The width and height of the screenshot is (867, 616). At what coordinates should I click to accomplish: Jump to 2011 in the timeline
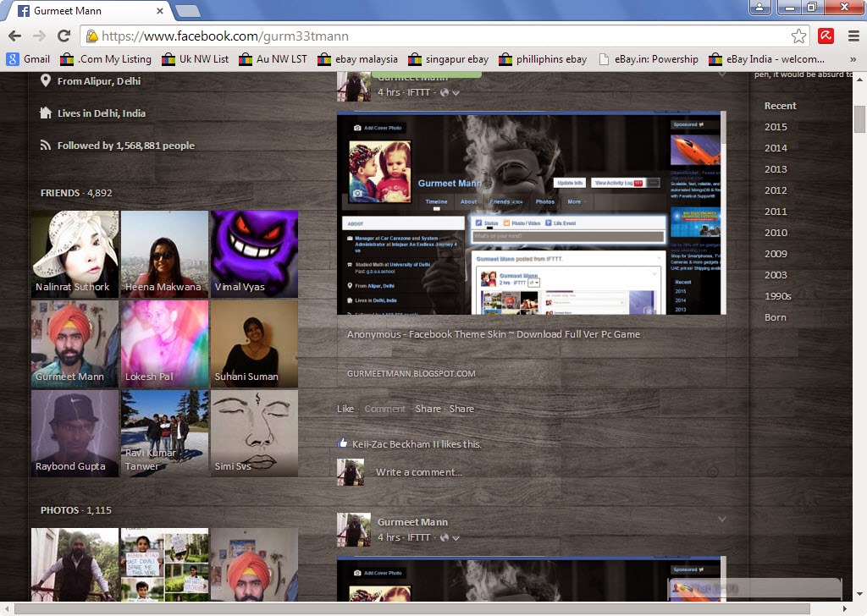[x=776, y=212]
